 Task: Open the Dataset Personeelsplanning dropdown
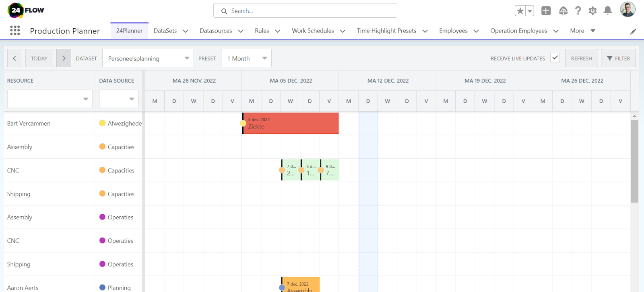pos(148,58)
